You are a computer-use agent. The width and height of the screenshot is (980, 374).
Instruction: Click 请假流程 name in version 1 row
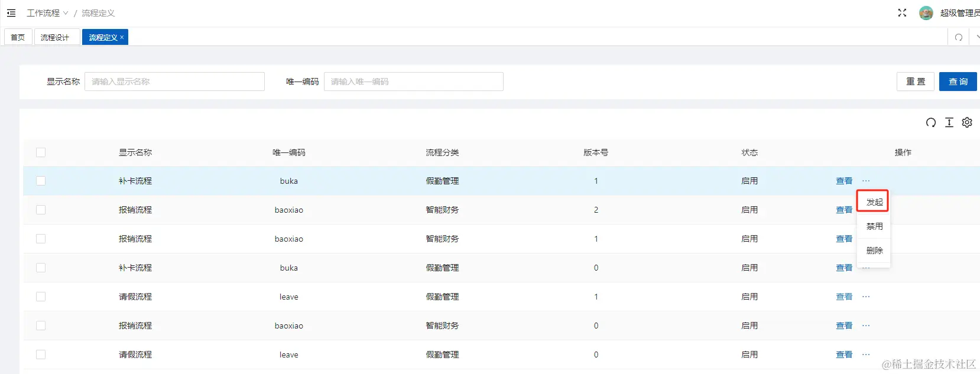pyautogui.click(x=135, y=297)
